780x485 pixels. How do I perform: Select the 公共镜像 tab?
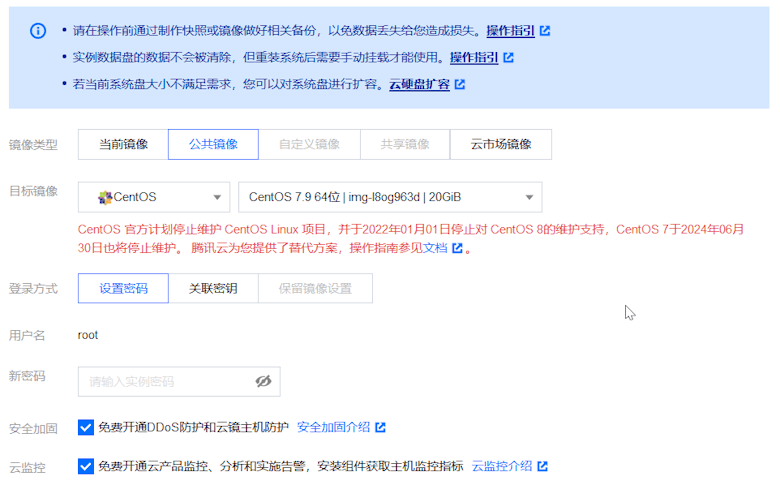tap(213, 144)
